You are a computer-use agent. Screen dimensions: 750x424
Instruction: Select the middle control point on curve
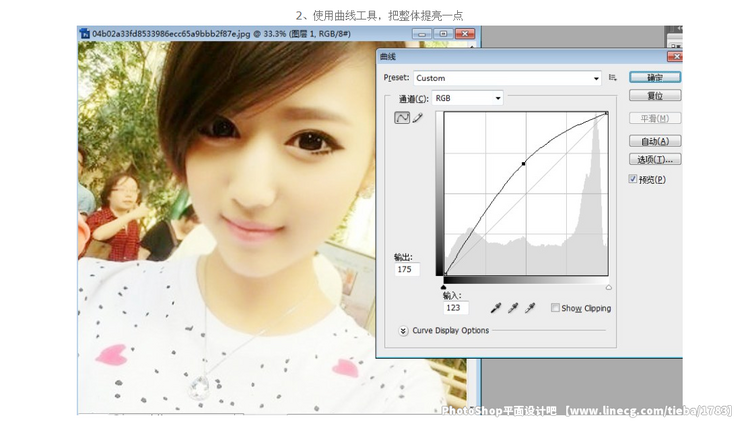[x=524, y=164]
